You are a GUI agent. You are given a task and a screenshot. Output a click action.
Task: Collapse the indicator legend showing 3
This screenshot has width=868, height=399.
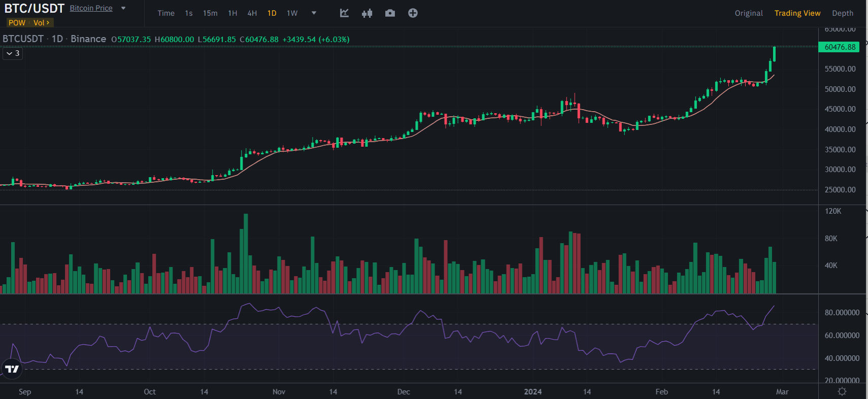tap(13, 53)
